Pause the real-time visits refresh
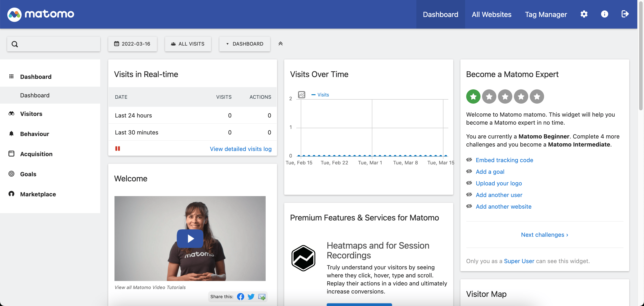644x306 pixels. pyautogui.click(x=117, y=149)
